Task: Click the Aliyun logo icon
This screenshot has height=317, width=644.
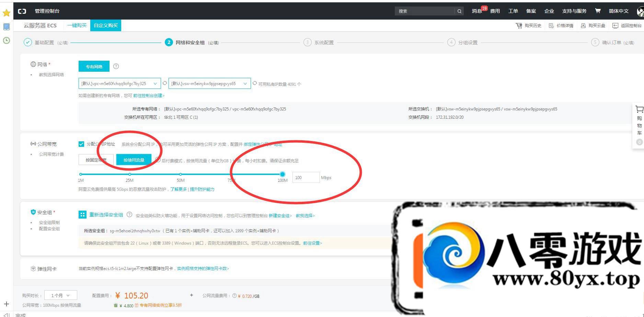Action: coord(22,11)
